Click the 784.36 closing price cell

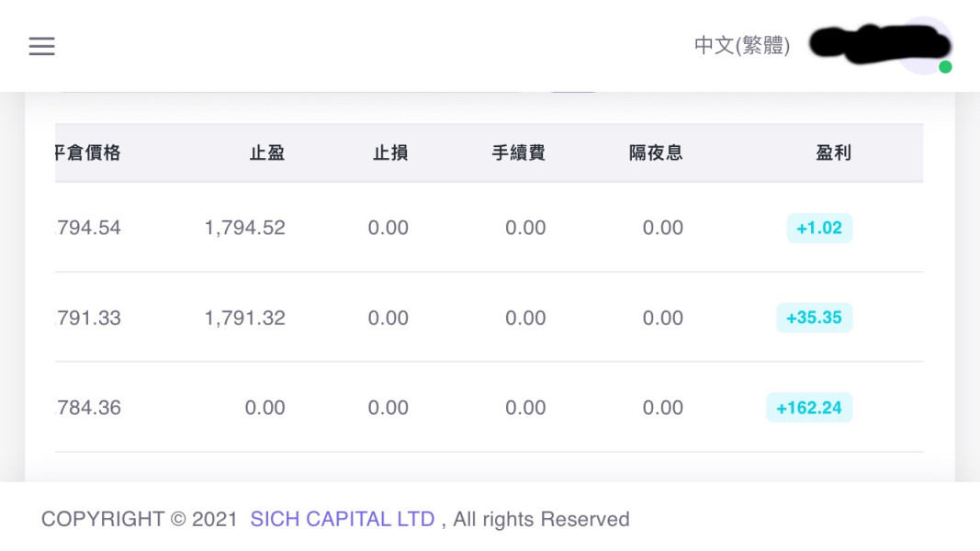tap(89, 408)
